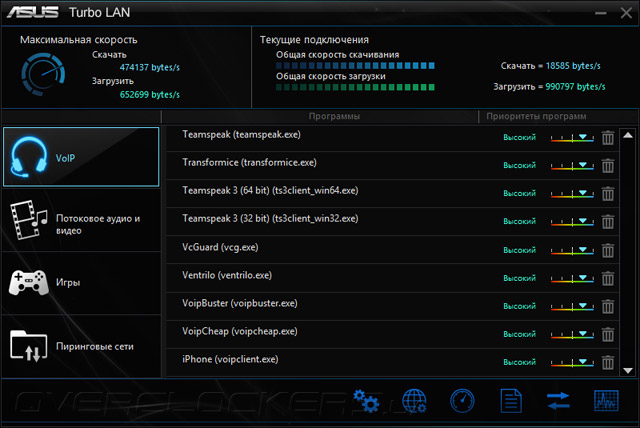Click the Программы column header

pos(334,116)
